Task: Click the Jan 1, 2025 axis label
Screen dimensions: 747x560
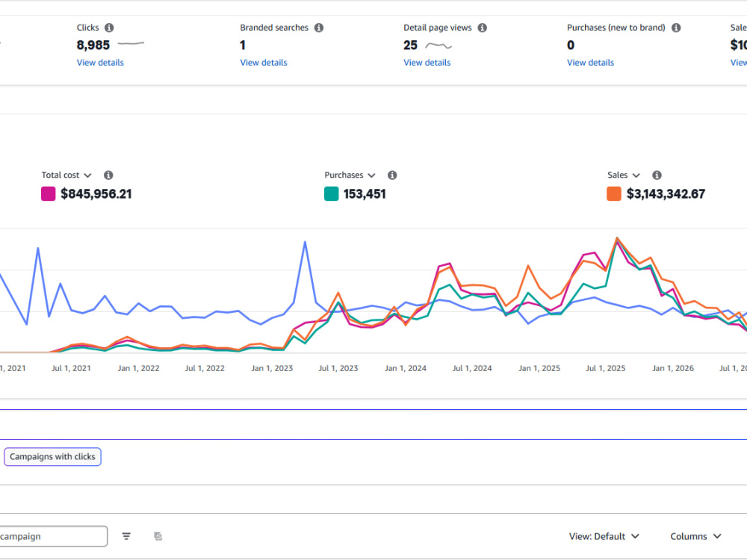Action: (539, 368)
